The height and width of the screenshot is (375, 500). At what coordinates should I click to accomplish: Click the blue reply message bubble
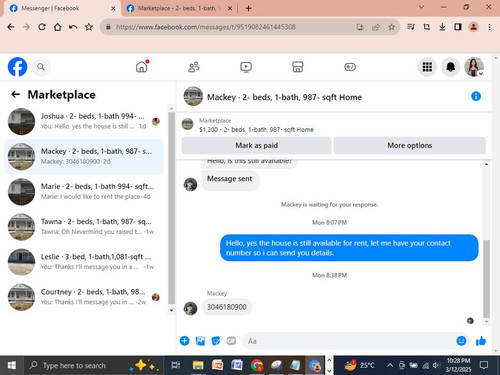349,248
